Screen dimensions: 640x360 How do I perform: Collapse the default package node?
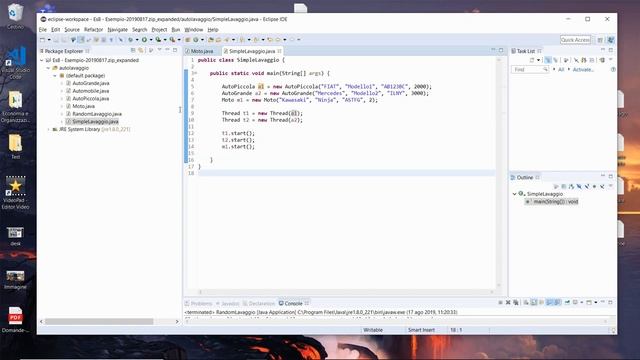pyautogui.click(x=55, y=76)
